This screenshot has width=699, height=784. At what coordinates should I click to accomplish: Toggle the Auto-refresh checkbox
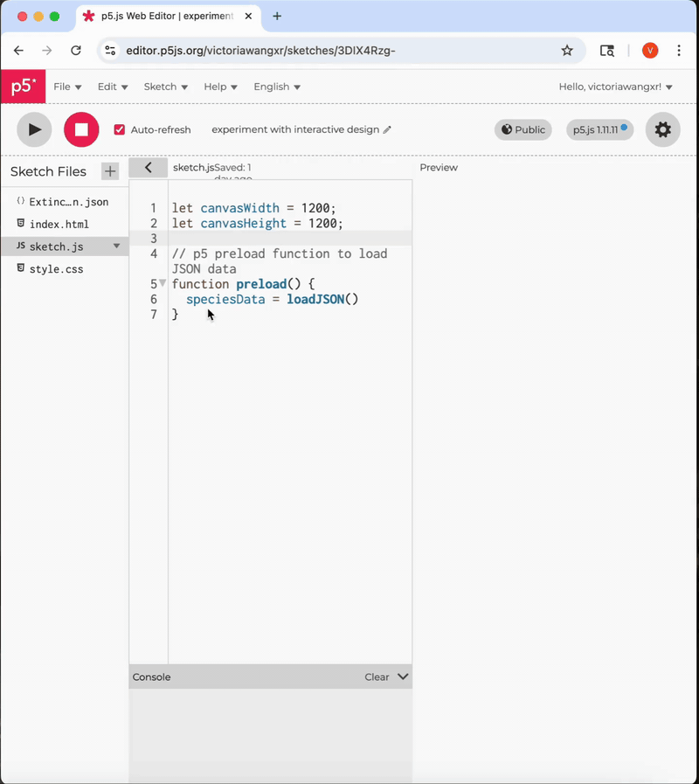click(x=120, y=129)
